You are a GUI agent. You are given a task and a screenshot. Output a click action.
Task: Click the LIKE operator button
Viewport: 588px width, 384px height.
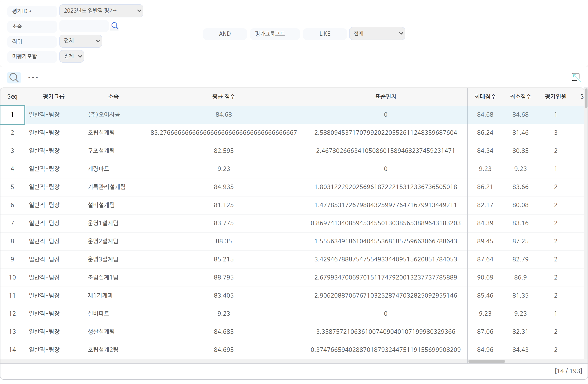click(x=325, y=34)
